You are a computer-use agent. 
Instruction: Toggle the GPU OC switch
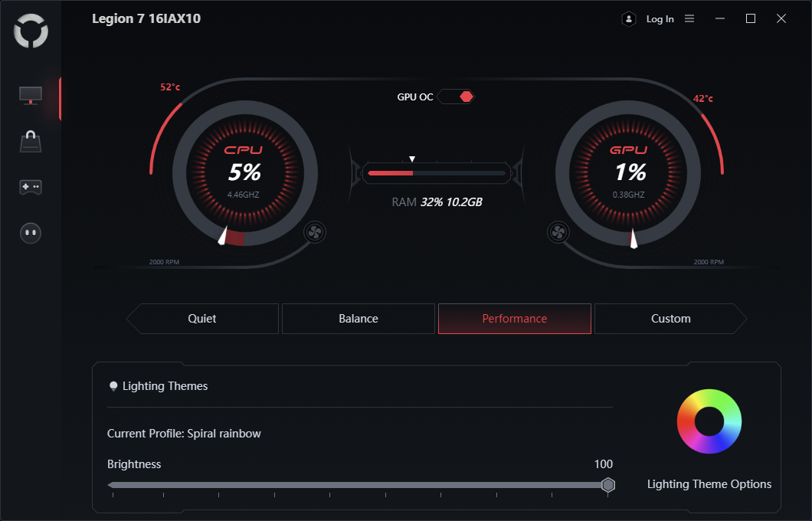[456, 97]
